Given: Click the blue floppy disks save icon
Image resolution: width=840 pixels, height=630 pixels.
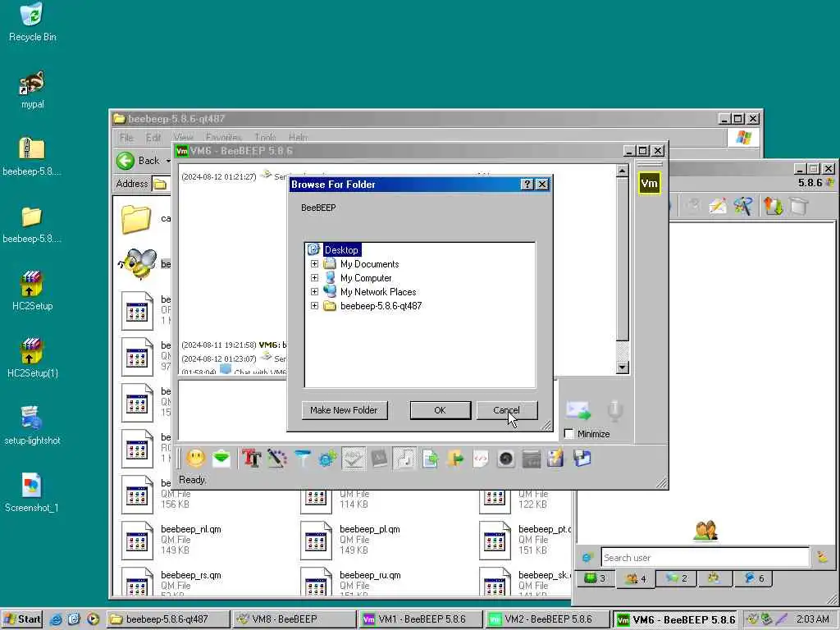Looking at the screenshot, I should tap(582, 459).
